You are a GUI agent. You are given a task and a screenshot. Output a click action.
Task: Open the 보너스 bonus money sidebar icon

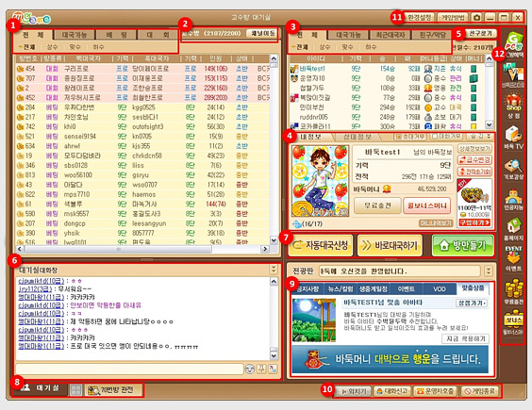coord(513,322)
